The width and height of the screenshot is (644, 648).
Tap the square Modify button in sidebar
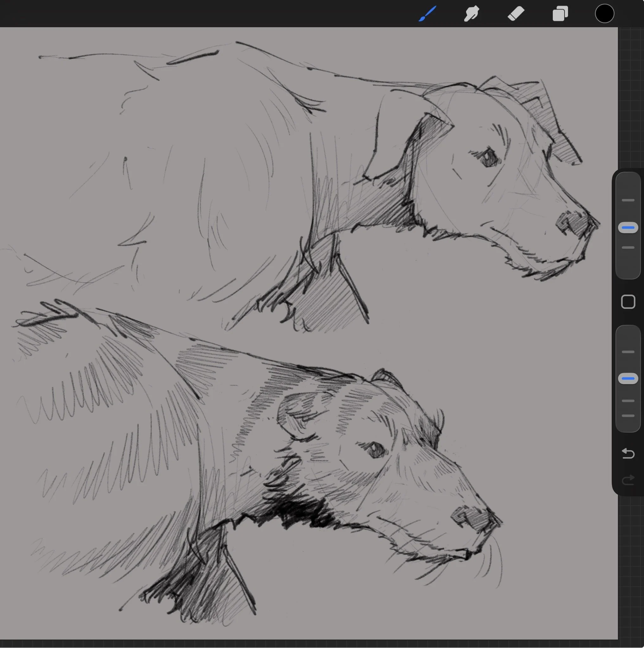click(x=628, y=302)
